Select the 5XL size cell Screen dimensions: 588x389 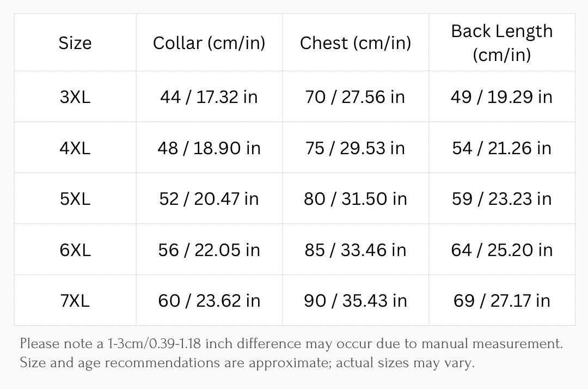pyautogui.click(x=75, y=198)
